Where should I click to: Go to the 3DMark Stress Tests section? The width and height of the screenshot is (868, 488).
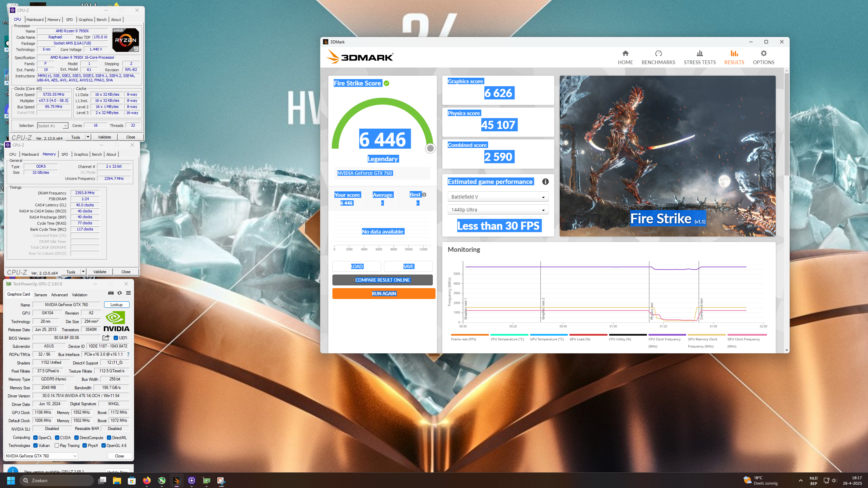(x=699, y=57)
